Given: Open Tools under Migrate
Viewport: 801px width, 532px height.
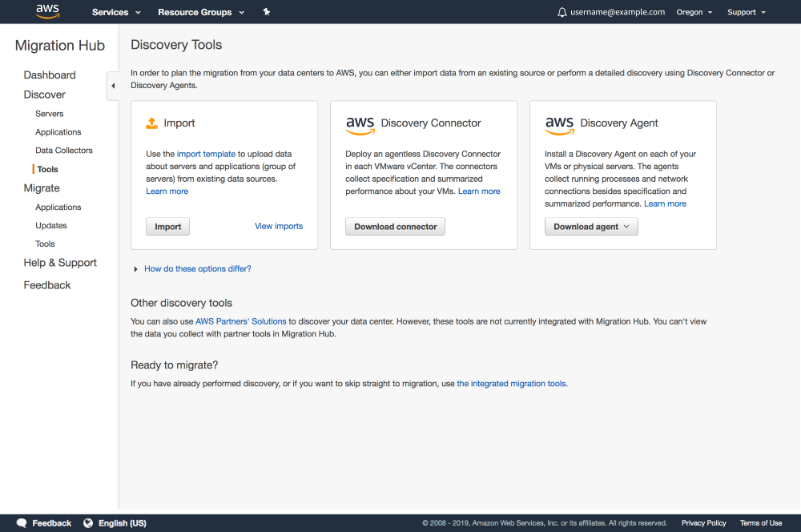Looking at the screenshot, I should point(45,244).
